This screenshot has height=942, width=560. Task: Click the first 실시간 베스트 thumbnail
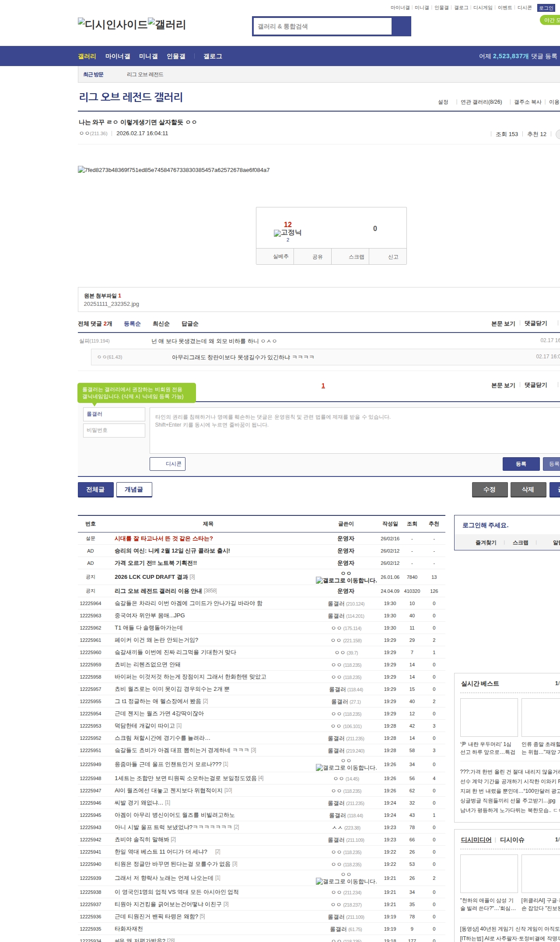point(489,717)
